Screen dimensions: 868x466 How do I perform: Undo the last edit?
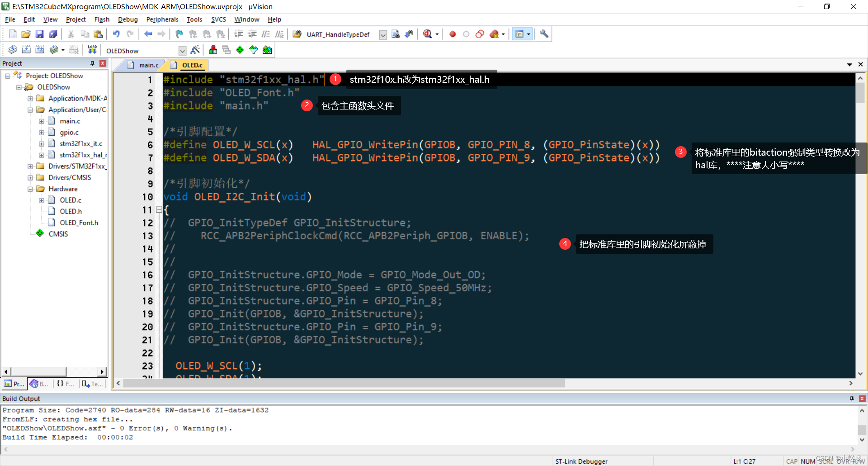116,34
